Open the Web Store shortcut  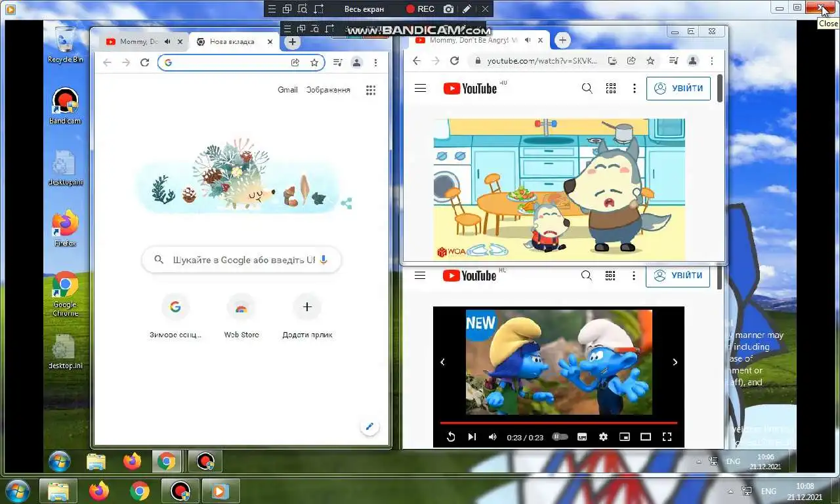pyautogui.click(x=241, y=317)
